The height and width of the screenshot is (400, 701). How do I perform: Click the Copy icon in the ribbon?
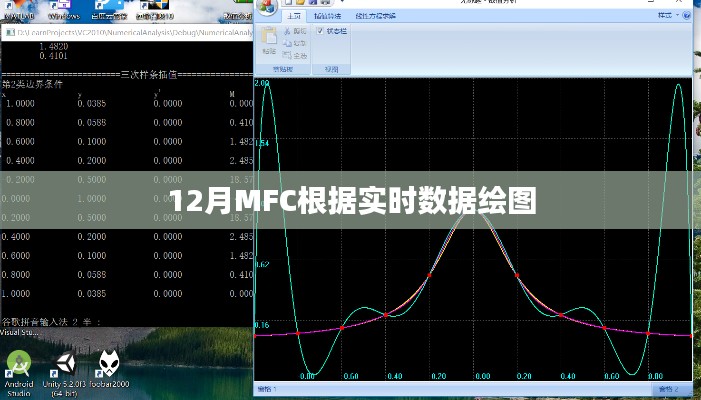288,43
